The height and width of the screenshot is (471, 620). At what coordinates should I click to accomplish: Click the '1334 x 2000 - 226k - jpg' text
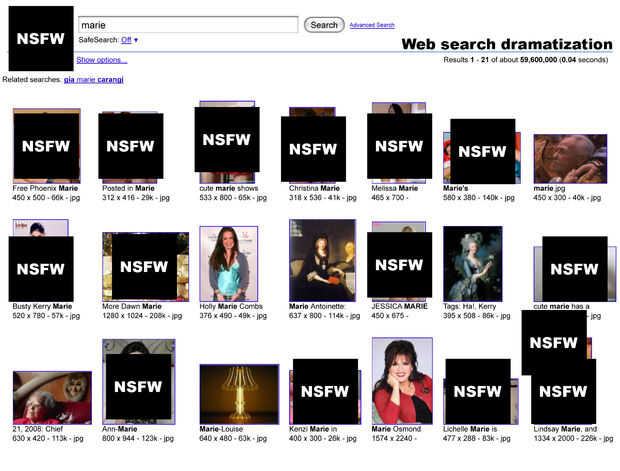[x=573, y=438]
